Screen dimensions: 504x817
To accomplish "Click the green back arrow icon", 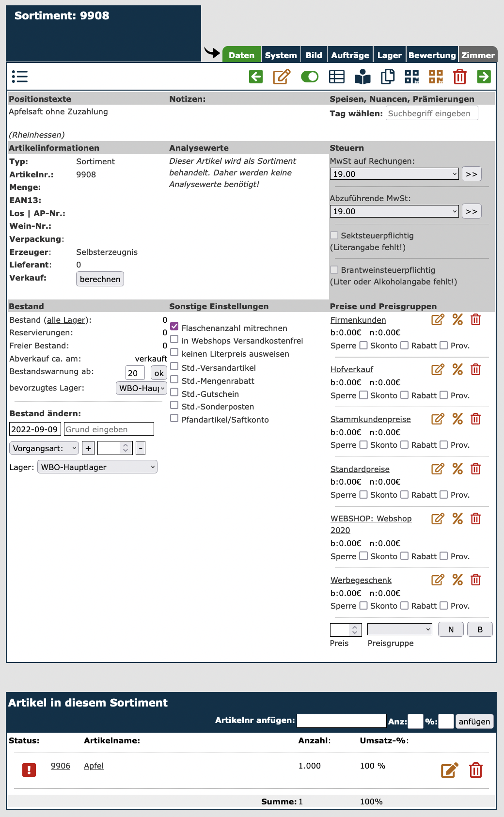I will click(256, 77).
